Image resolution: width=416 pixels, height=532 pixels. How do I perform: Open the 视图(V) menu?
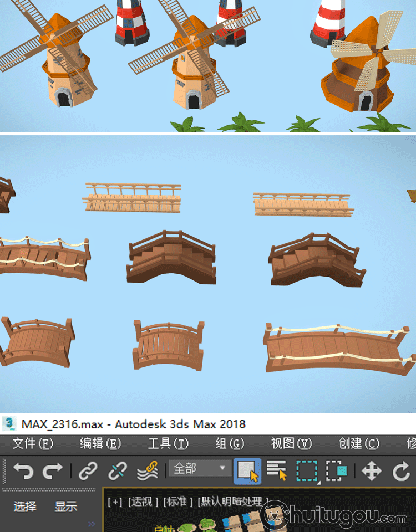point(291,443)
